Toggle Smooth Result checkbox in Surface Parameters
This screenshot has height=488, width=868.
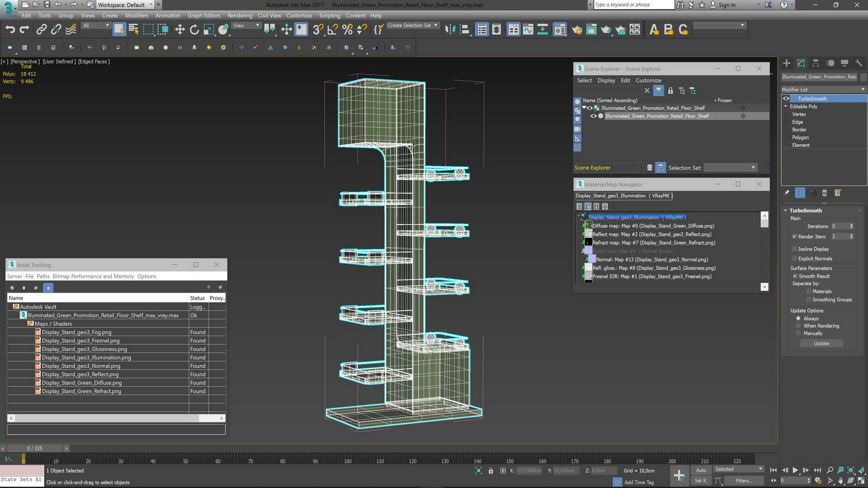pos(795,276)
